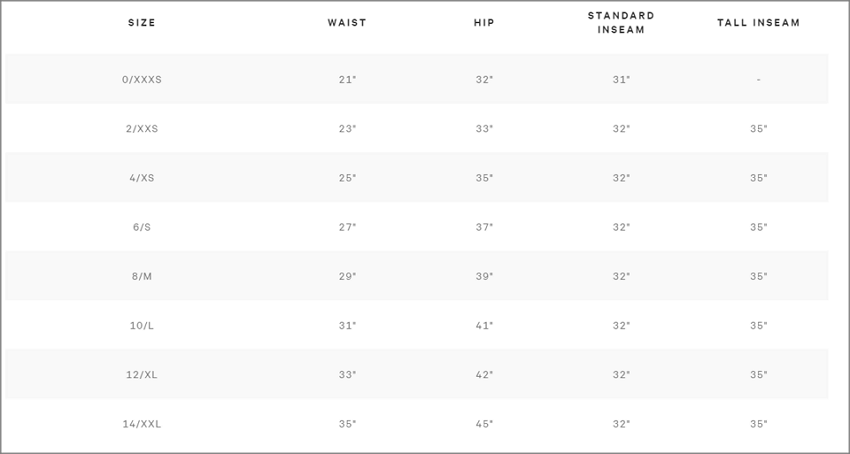Click the 31" standard inseam value
This screenshot has width=850, height=454.
[x=621, y=79]
